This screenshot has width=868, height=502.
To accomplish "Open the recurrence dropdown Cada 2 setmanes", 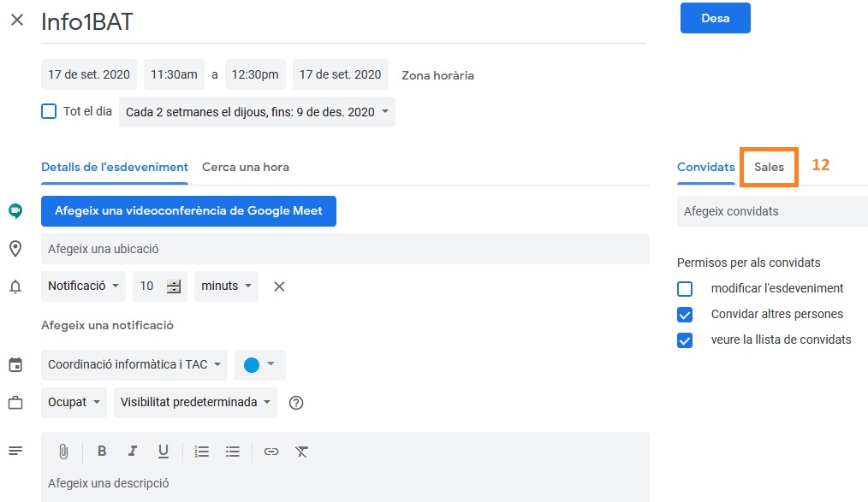I will click(x=257, y=112).
